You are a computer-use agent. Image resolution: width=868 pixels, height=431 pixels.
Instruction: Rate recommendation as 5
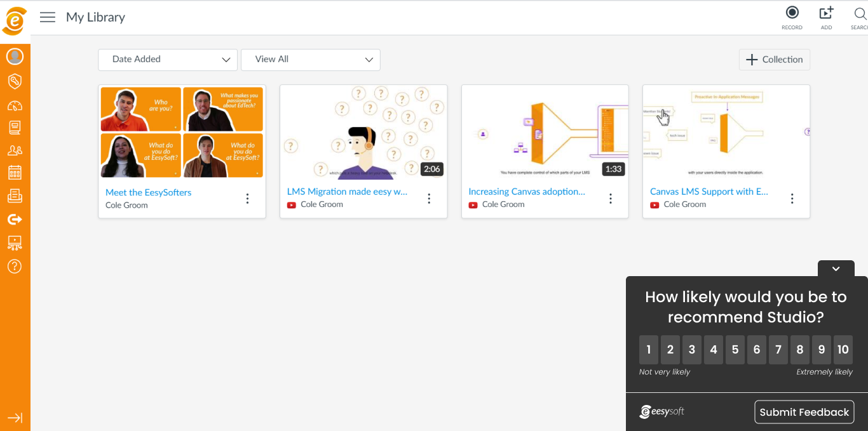735,350
